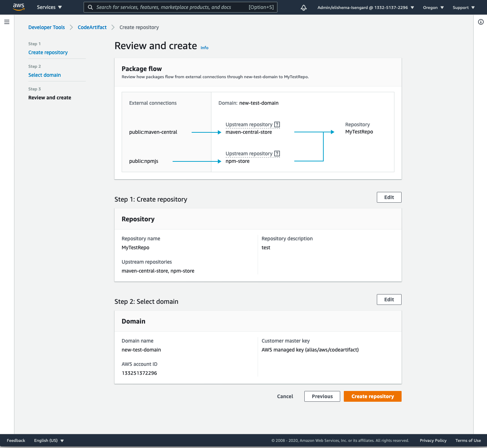Click the Review and create step label
The width and height of the screenshot is (487, 448).
point(50,98)
